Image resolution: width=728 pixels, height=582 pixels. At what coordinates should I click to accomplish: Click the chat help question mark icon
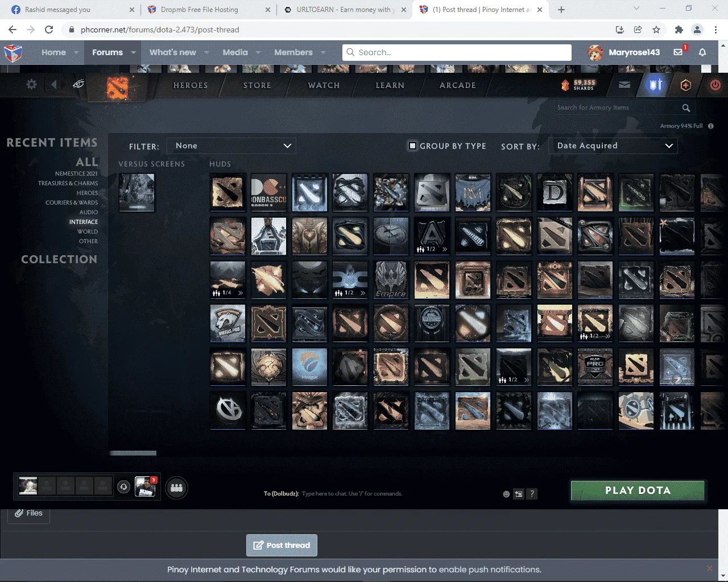(x=532, y=494)
